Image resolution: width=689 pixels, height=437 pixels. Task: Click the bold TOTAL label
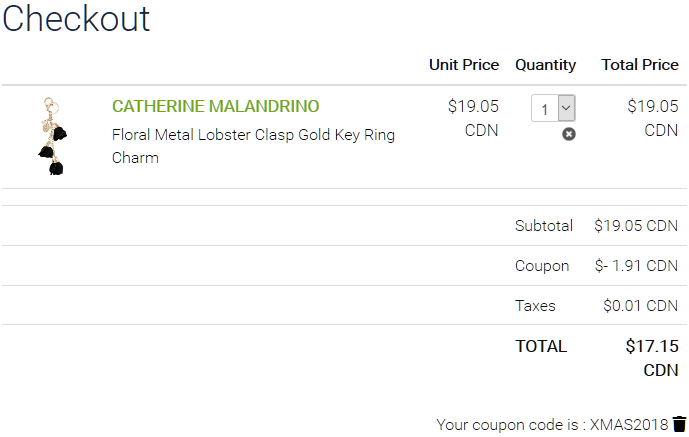541,347
